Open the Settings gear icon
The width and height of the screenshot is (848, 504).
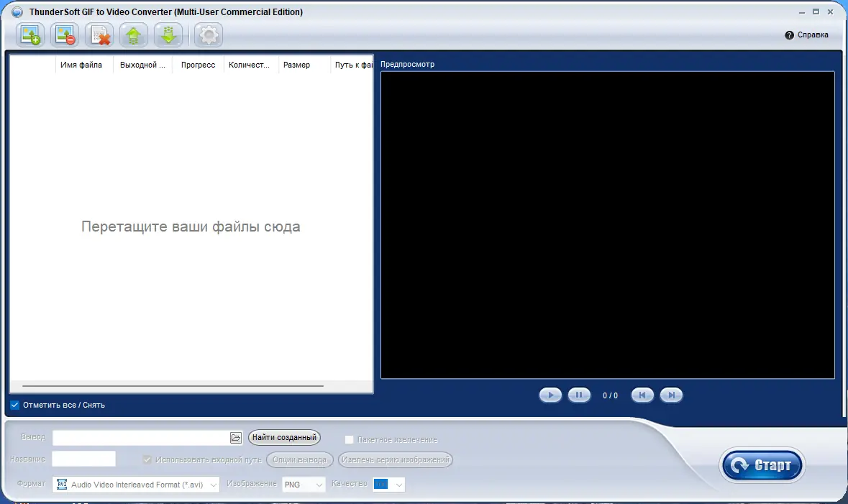pos(208,34)
